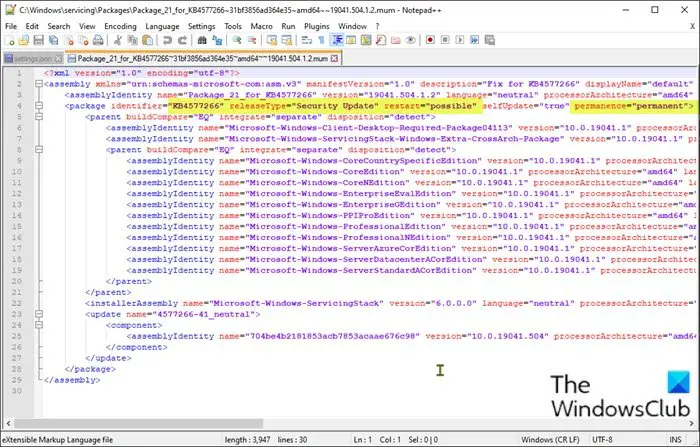Image resolution: width=700 pixels, height=447 pixels.
Task: Zoom out using magnifier minus icon
Action: click(252, 40)
